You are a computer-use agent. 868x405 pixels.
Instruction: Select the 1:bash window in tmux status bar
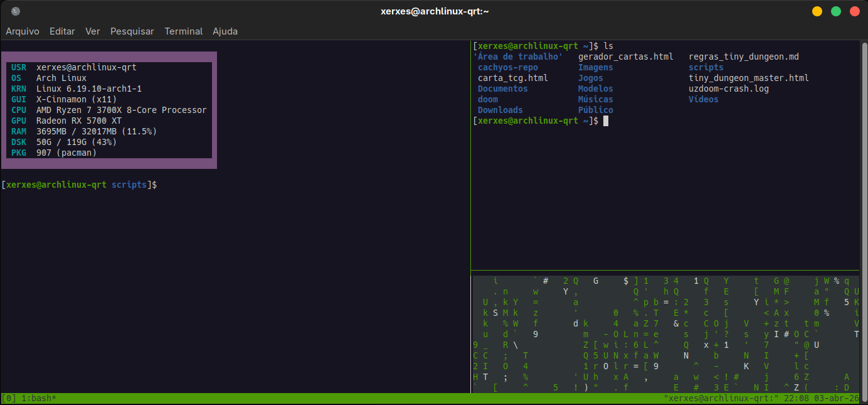[39, 399]
